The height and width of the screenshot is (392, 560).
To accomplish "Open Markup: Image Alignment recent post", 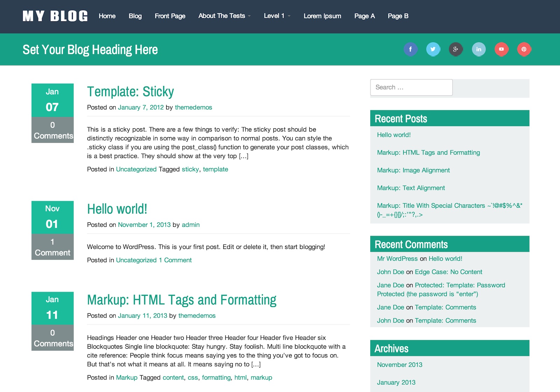I will 413,170.
